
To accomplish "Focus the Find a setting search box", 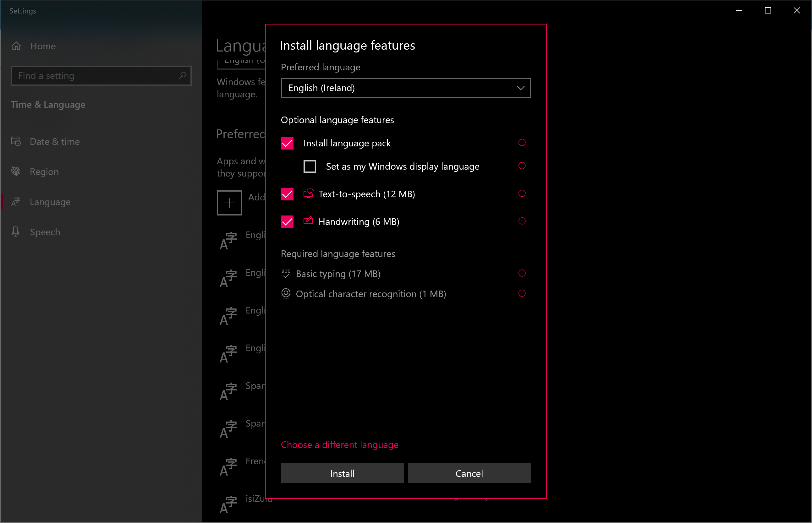I will point(101,75).
